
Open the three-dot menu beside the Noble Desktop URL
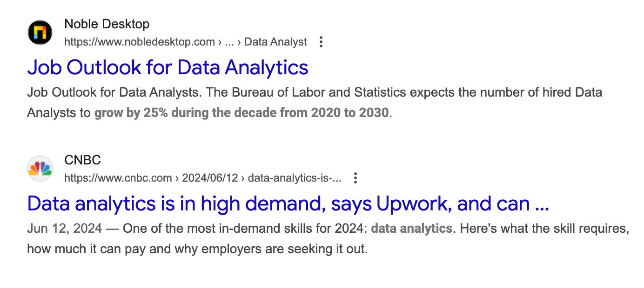pos(321,42)
